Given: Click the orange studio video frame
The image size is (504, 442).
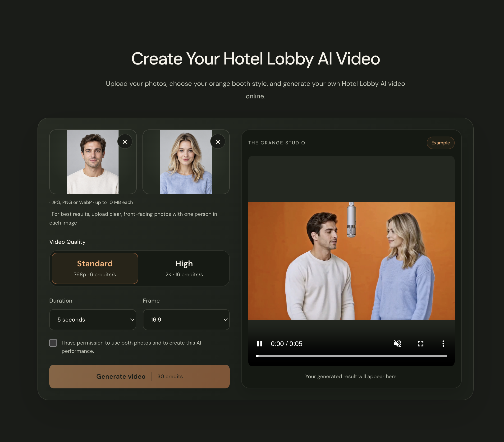Looking at the screenshot, I should [351, 261].
